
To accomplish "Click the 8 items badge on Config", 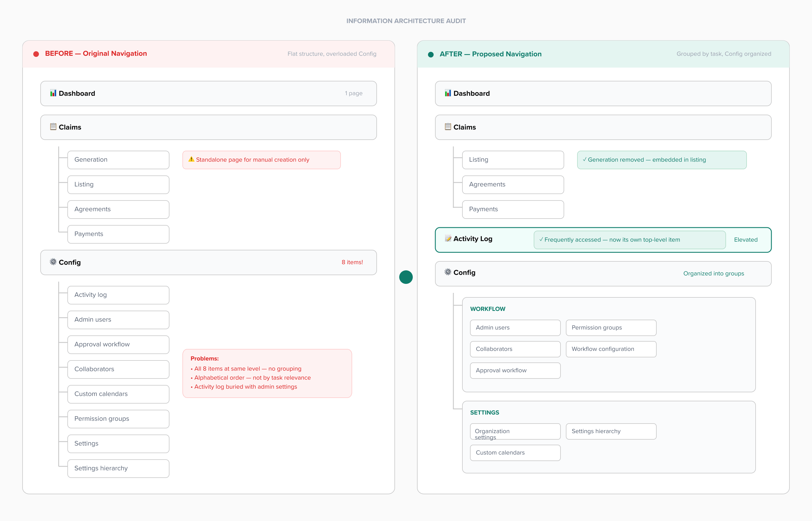I will (352, 262).
